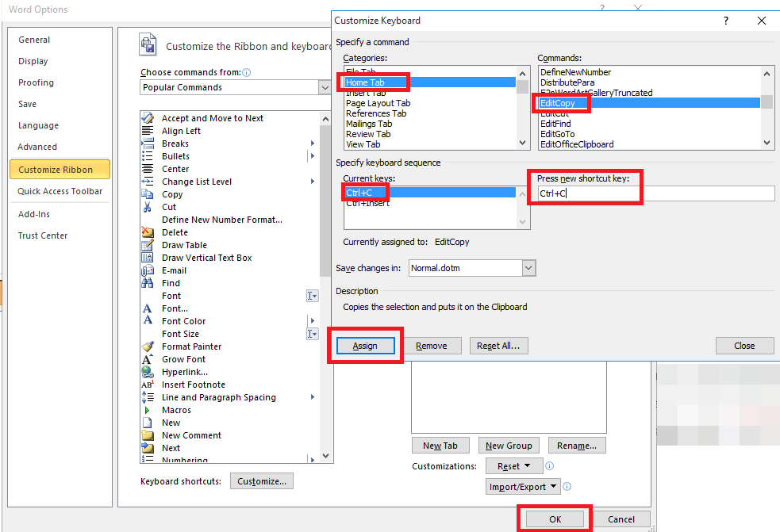780x532 pixels.
Task: Click in the Press new shortcut key field
Action: click(655, 193)
